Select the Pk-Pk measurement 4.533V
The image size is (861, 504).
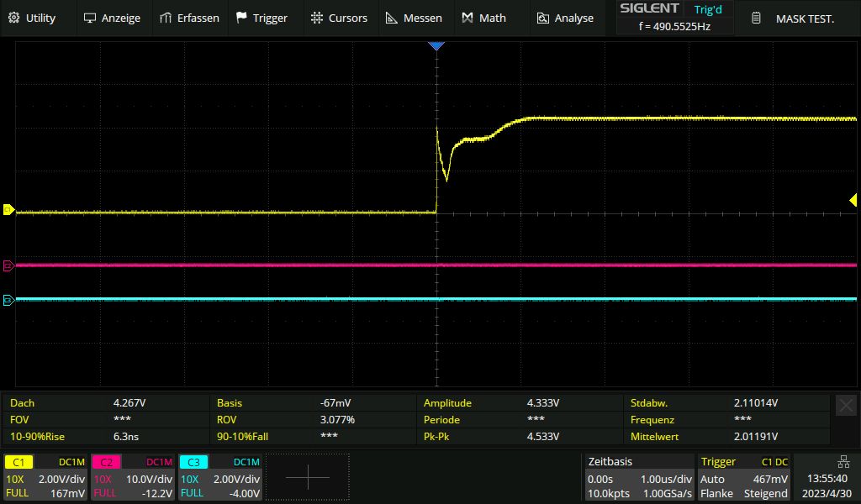520,437
